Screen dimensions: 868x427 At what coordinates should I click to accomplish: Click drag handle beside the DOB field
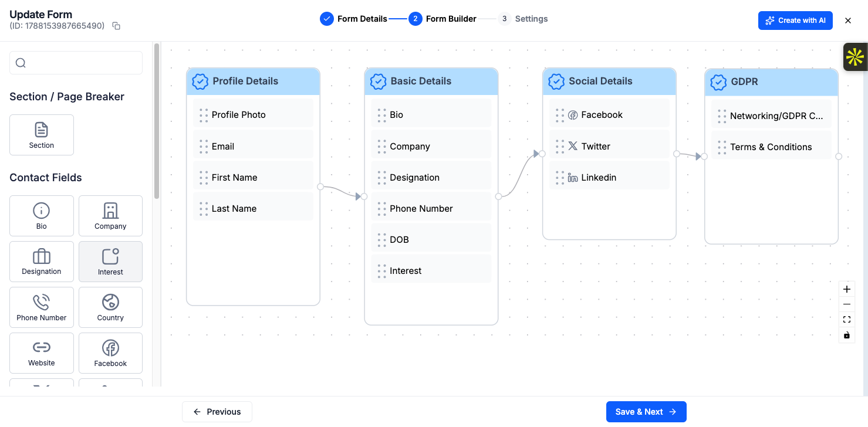pos(381,240)
